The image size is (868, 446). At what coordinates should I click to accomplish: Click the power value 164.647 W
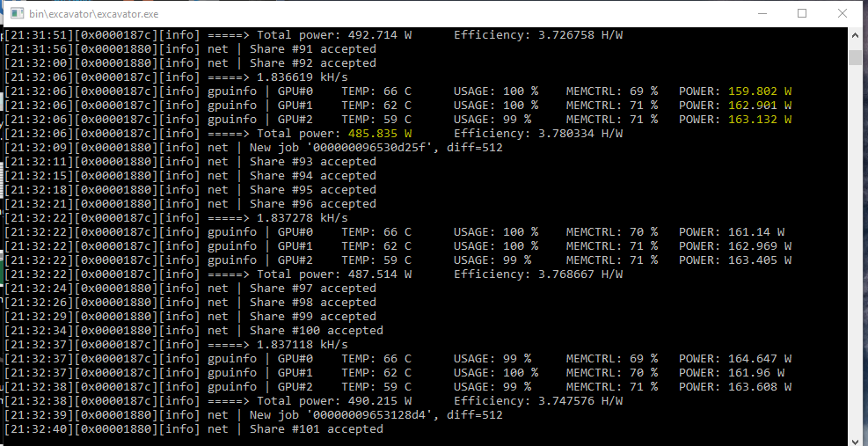(x=760, y=358)
